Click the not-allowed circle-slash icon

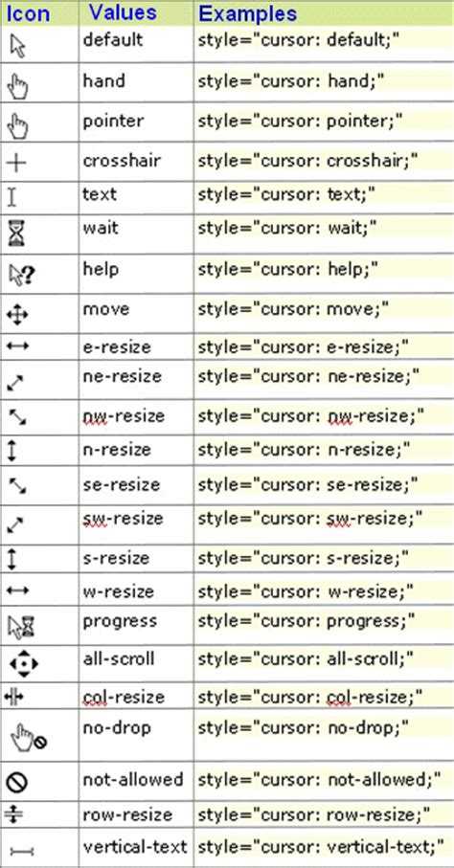pos(16,782)
